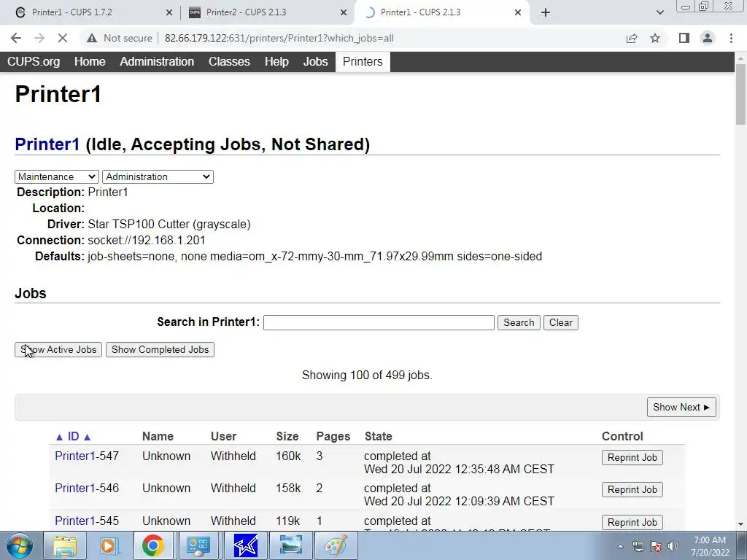Share this page via share icon

click(632, 38)
